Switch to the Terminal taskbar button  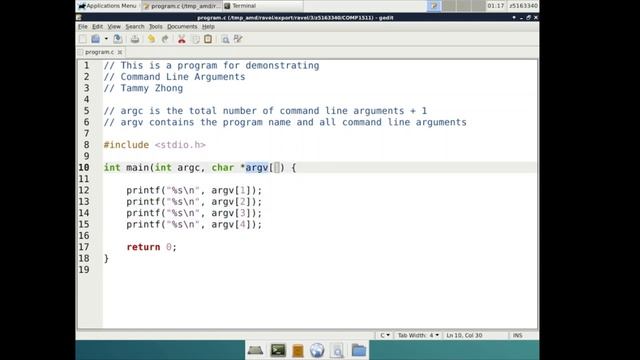tap(263, 6)
